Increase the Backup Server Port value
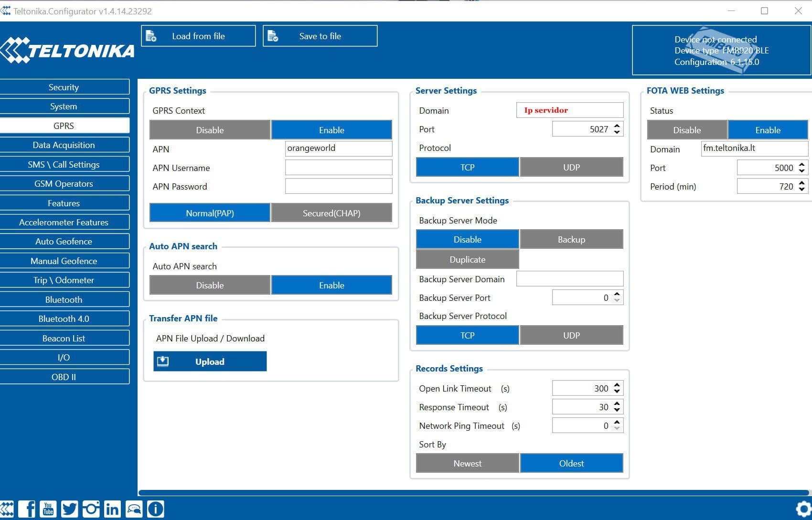The width and height of the screenshot is (812, 520). pyautogui.click(x=617, y=294)
